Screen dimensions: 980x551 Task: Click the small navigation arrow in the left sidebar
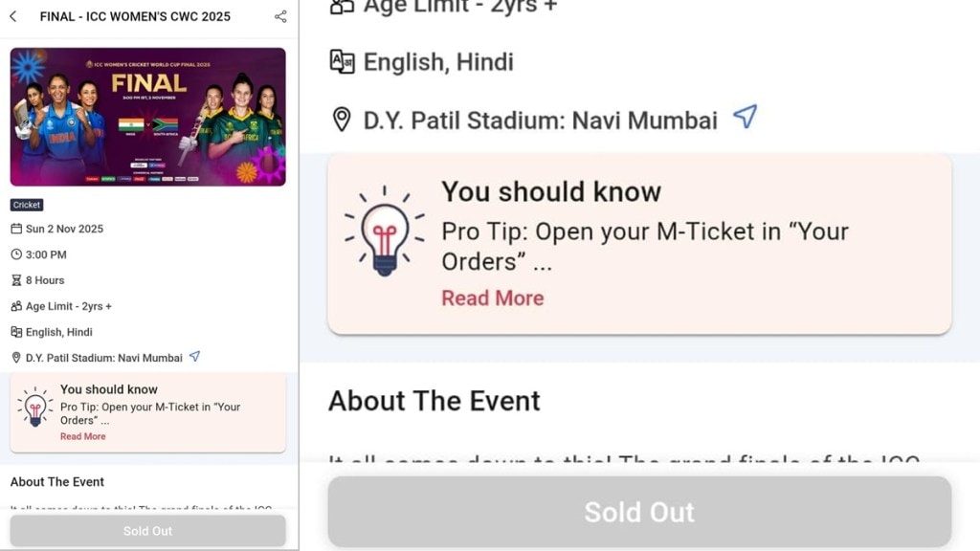click(x=194, y=357)
